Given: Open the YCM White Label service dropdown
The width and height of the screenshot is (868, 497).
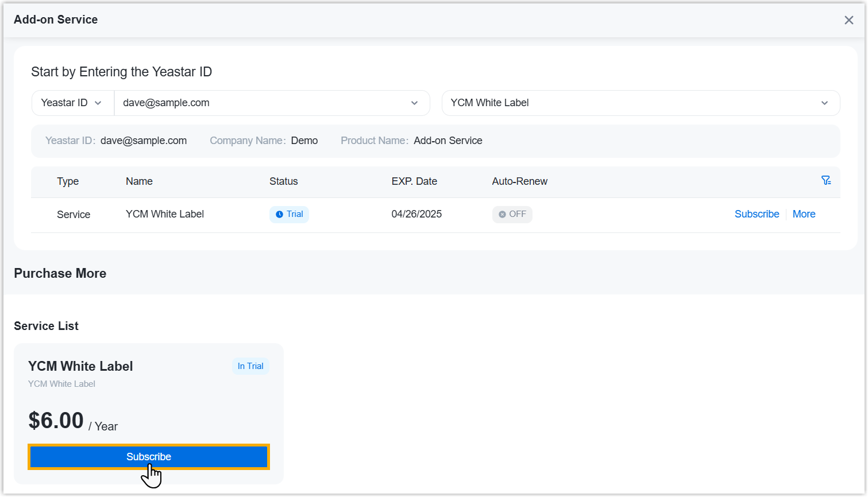Looking at the screenshot, I should (x=640, y=103).
